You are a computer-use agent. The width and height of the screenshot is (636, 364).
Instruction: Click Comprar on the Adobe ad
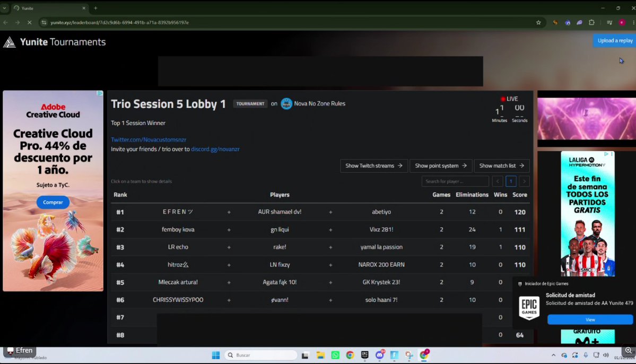point(53,202)
